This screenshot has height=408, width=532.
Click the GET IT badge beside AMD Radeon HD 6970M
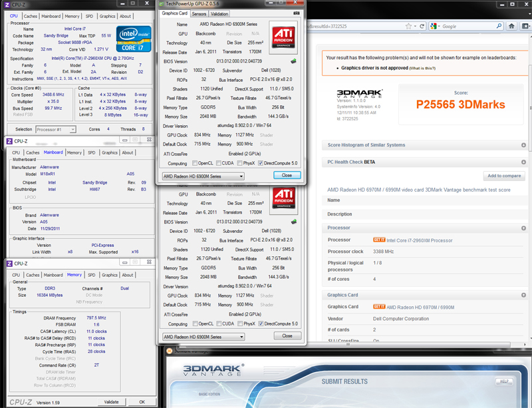[379, 307]
